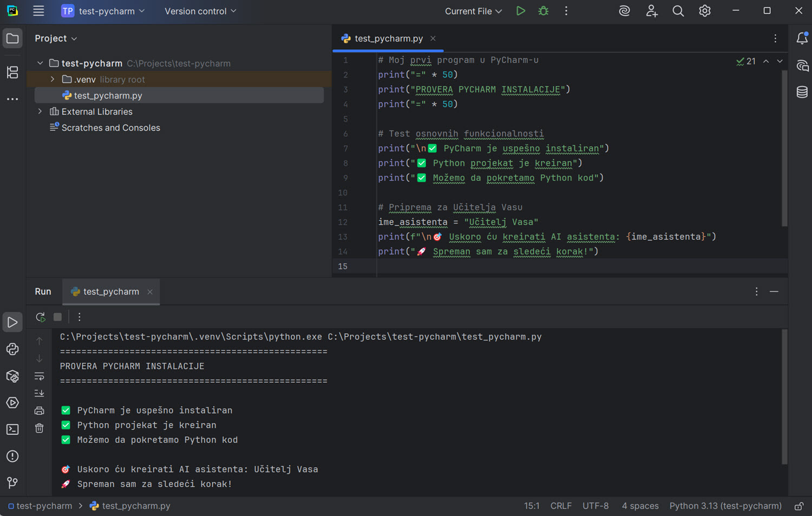Toggle soft-wrap in the Run console
812x516 pixels.
pyautogui.click(x=39, y=376)
